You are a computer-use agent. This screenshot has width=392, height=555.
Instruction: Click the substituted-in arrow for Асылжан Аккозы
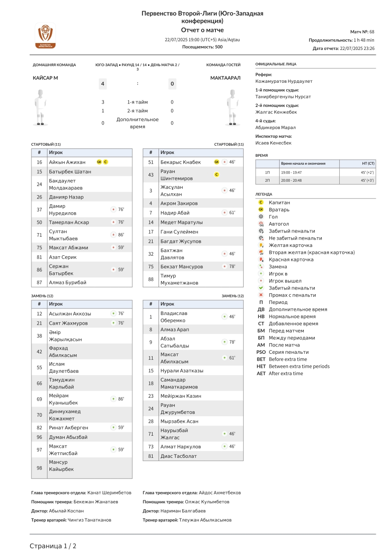113,314
